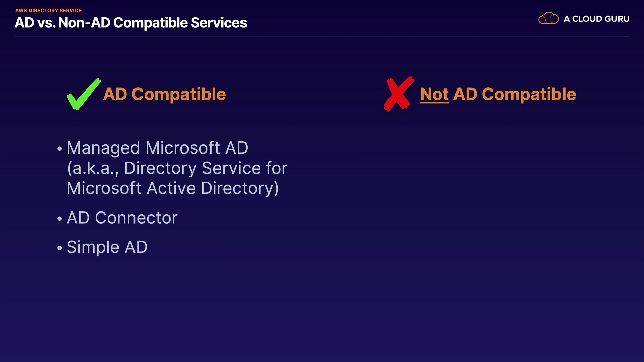This screenshot has height=362, width=644.
Task: Click the AWS DIRECTORY SERVICE label
Action: [x=49, y=11]
